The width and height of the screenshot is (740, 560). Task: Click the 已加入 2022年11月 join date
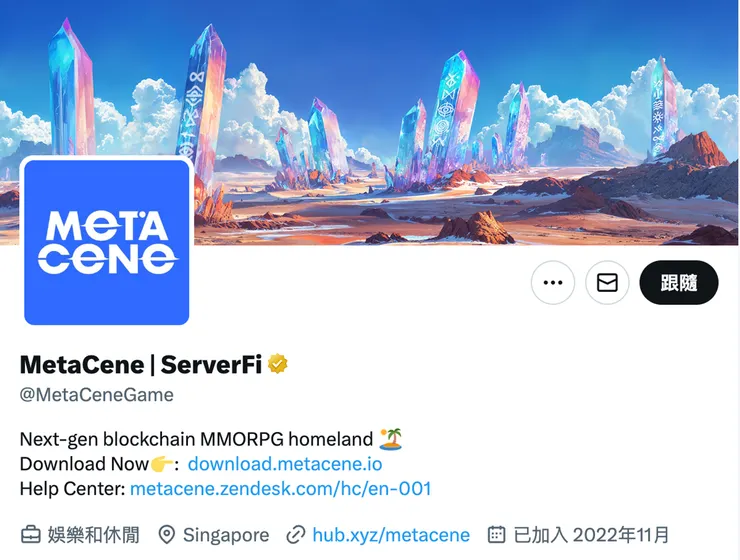[x=591, y=535]
